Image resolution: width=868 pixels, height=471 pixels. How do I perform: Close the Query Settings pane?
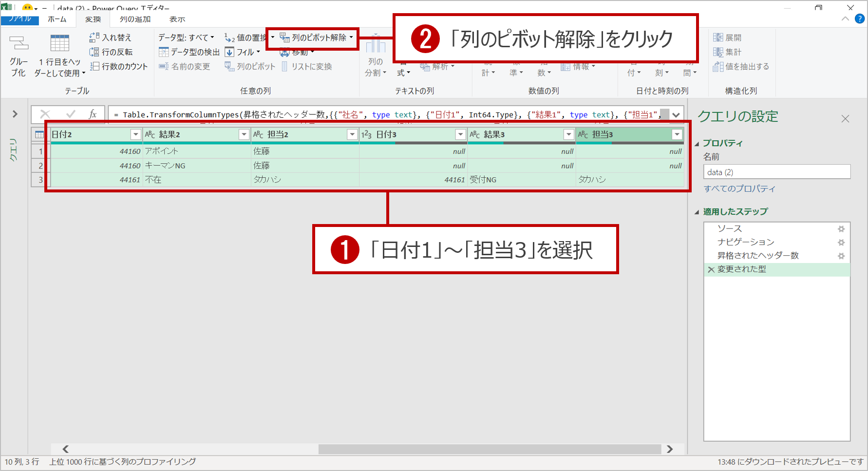(845, 119)
